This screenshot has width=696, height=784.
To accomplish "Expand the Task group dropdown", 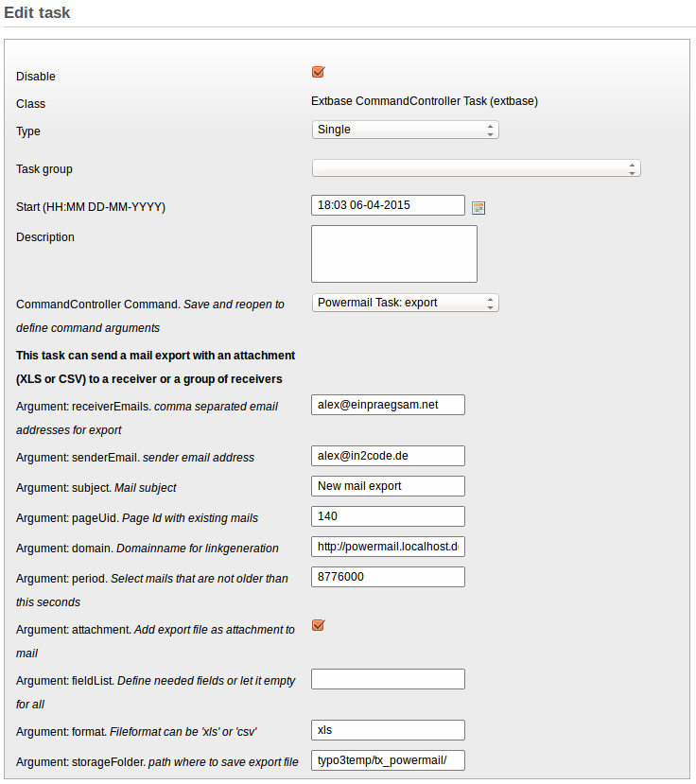I will coord(476,168).
